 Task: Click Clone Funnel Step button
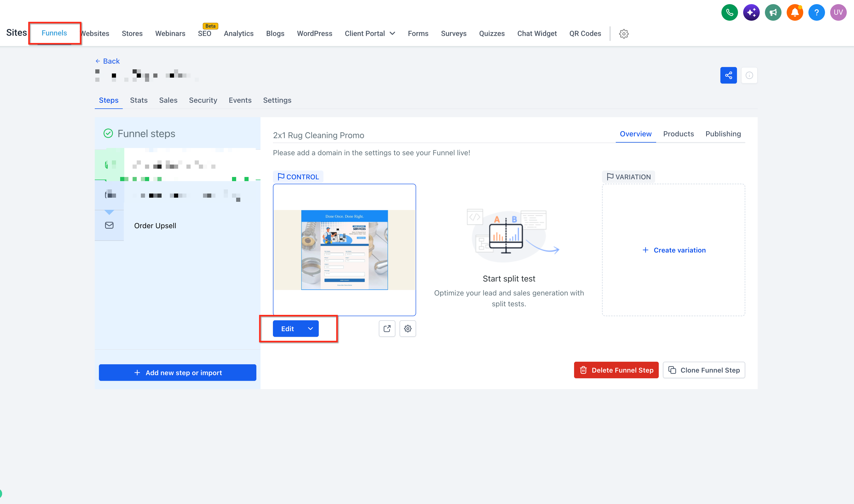[x=704, y=370]
